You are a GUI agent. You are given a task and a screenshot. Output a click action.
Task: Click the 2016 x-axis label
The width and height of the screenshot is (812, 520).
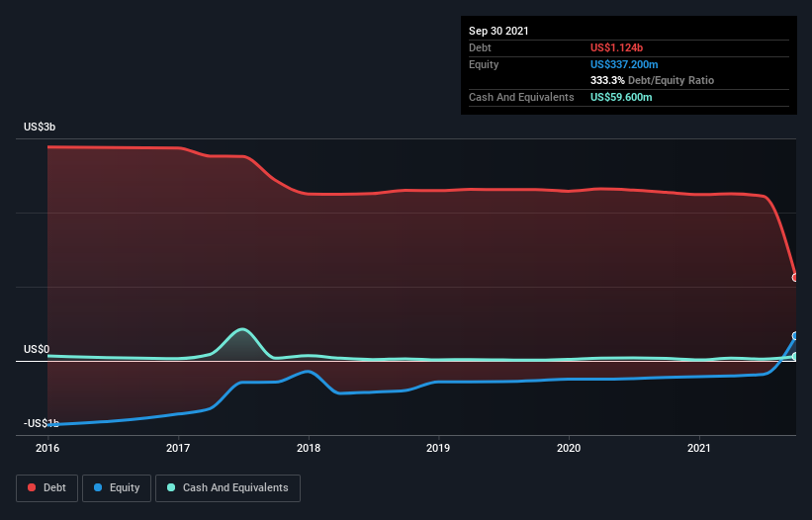(47, 448)
